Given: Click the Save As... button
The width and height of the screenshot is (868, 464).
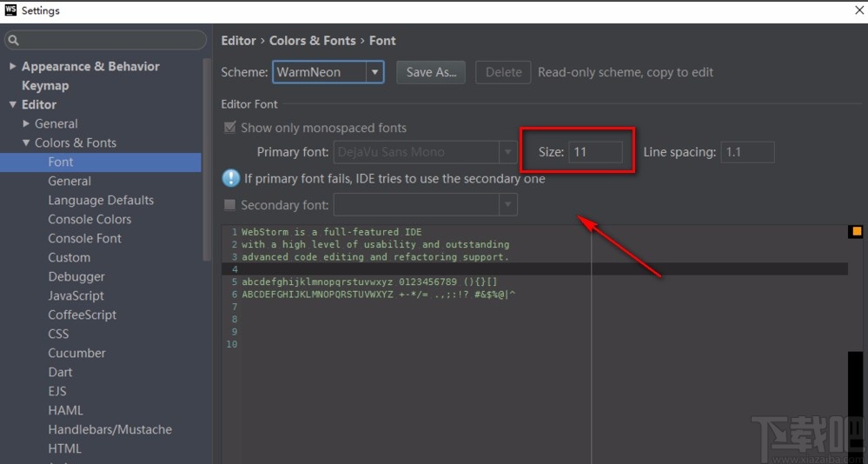Looking at the screenshot, I should [x=431, y=72].
